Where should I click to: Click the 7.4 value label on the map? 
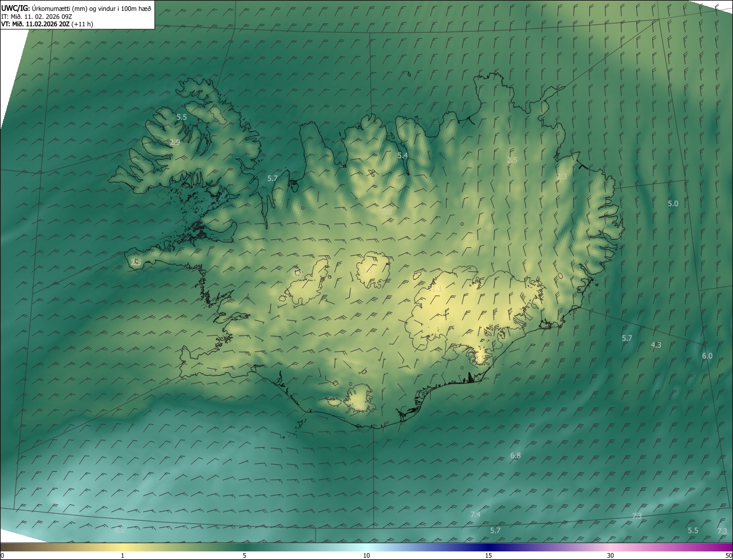pos(475,515)
